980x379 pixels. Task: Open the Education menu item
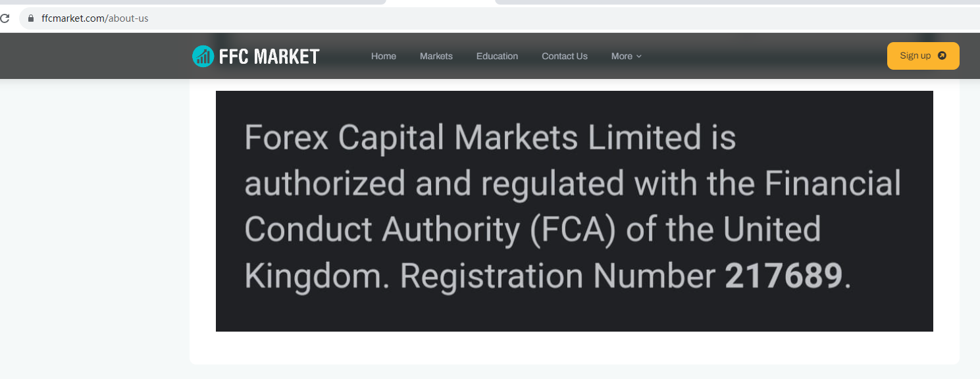[497, 57]
